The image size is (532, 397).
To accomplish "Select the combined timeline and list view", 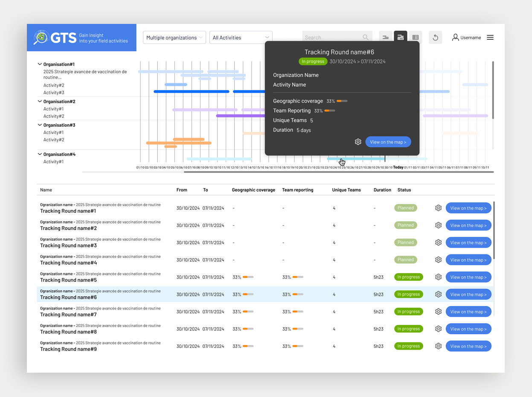I will 401,38.
